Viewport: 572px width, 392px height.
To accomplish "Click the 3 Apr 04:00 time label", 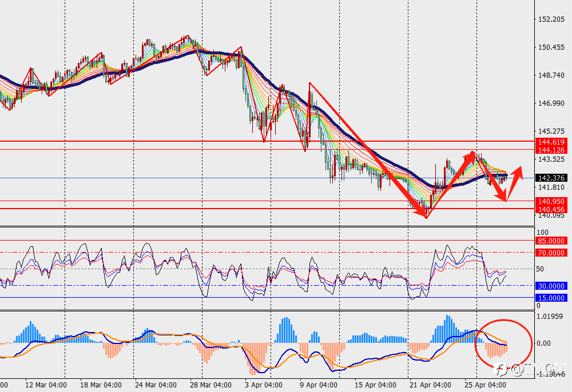I will pos(264,385).
